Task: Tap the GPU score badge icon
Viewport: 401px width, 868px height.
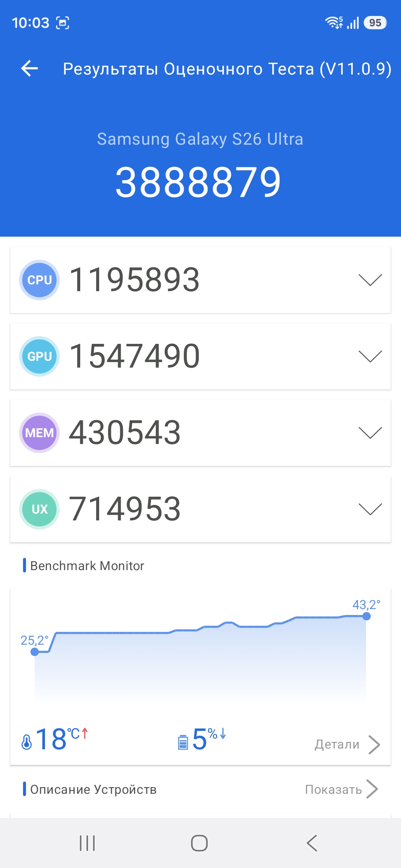Action: pos(39,356)
